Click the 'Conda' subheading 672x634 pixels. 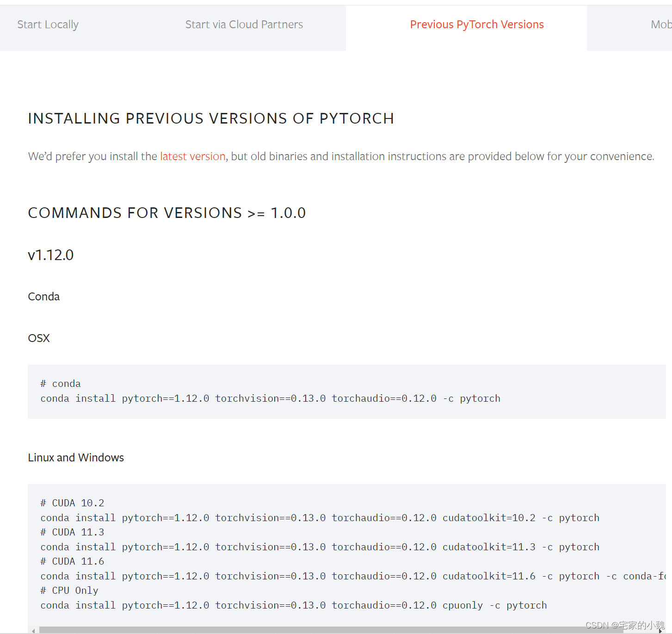(44, 297)
